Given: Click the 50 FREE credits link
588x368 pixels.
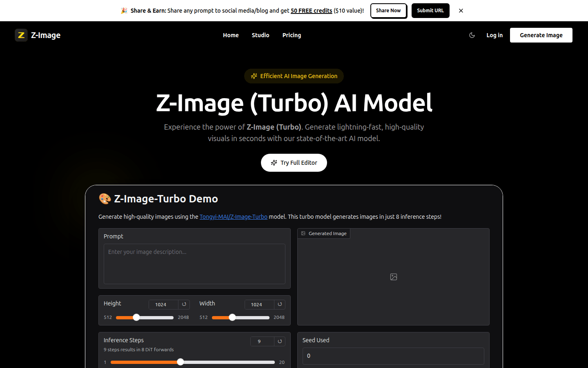Looking at the screenshot, I should click(x=311, y=11).
